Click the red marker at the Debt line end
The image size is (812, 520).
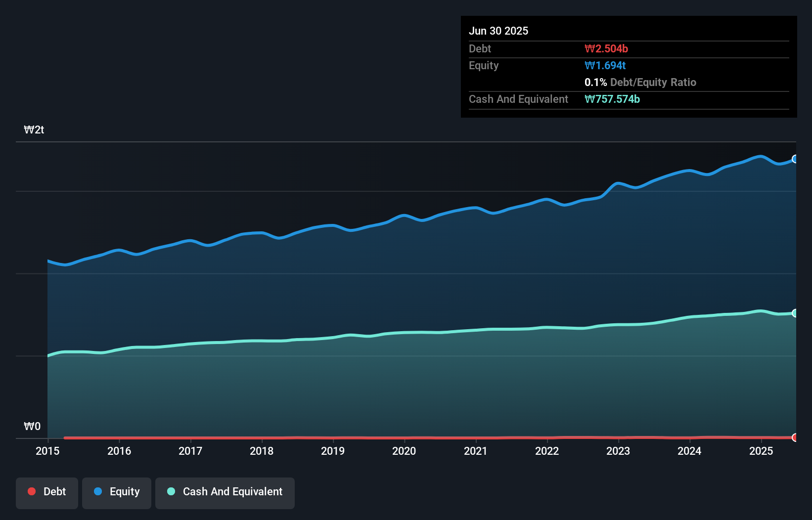[795, 438]
